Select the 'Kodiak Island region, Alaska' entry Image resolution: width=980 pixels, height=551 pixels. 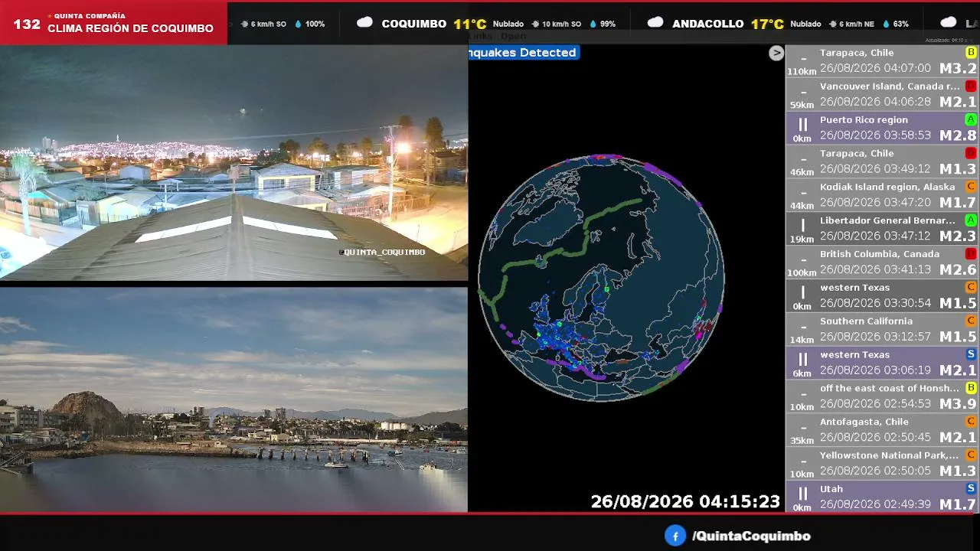(882, 194)
